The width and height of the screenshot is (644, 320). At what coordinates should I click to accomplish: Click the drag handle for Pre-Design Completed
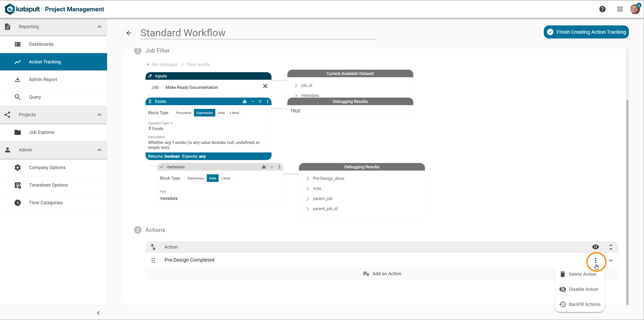click(153, 260)
